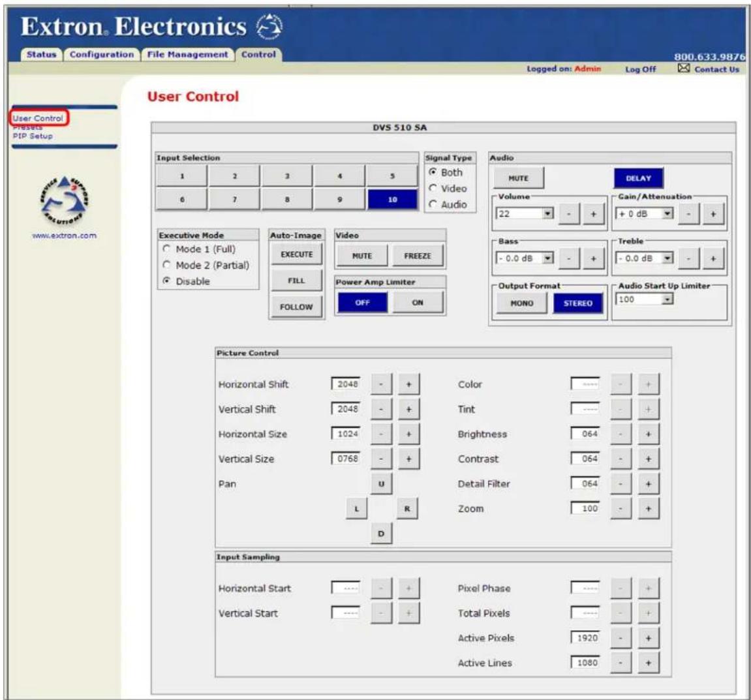Pan the image down with D button
The height and width of the screenshot is (700, 751).
pyautogui.click(x=381, y=534)
